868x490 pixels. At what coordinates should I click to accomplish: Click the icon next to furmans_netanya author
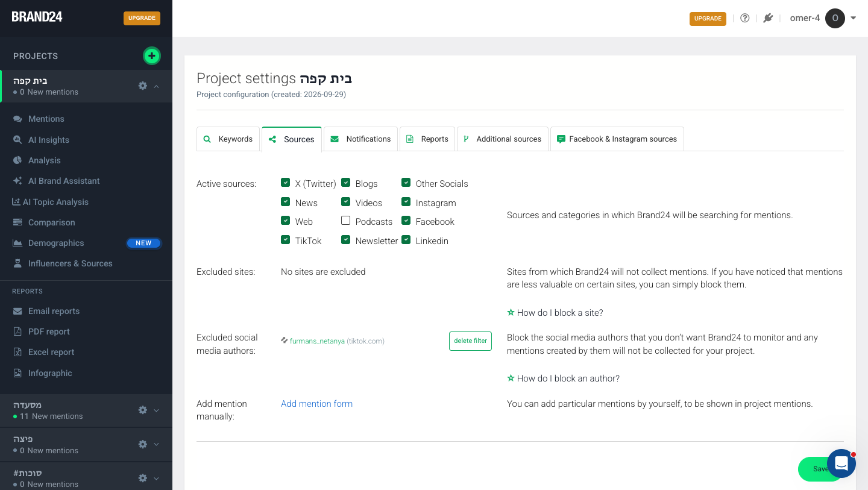[284, 341]
